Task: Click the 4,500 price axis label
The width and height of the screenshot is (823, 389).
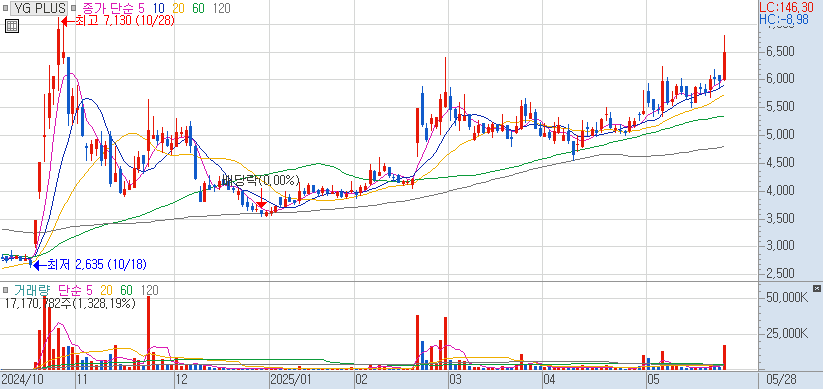Action: coord(780,162)
